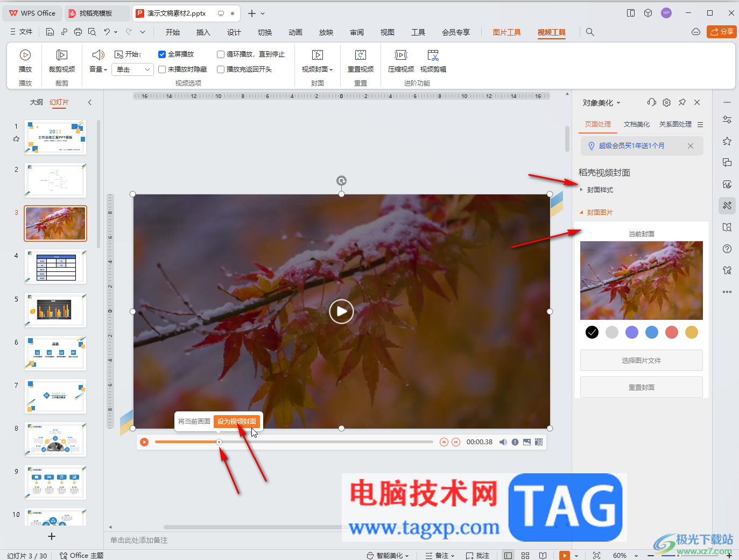739x560 pixels.
Task: Click the membership promo link 超级会员买1年送1个月
Action: pyautogui.click(x=631, y=146)
